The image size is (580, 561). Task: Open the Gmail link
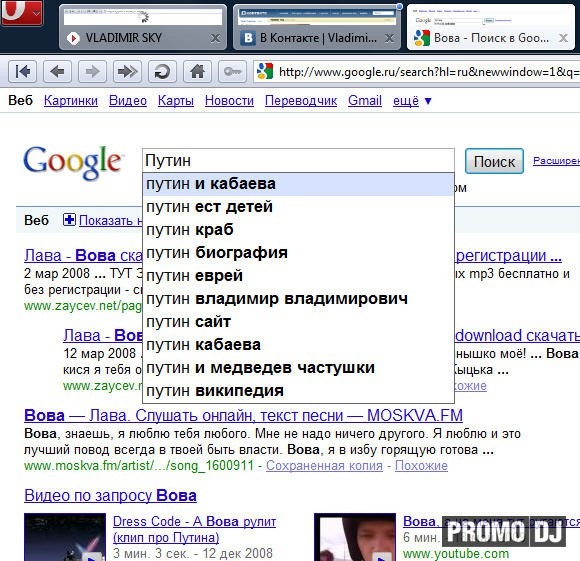365,101
